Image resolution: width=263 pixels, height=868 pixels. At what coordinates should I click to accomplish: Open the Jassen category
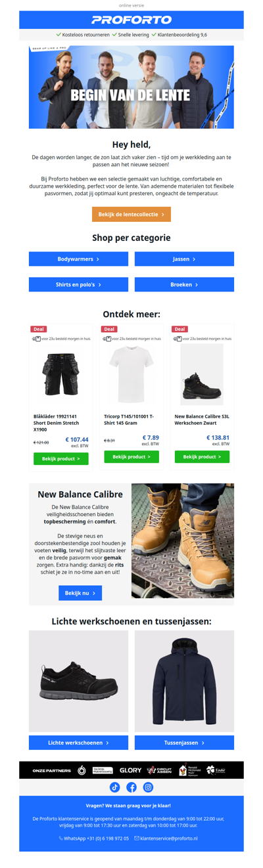(x=184, y=259)
